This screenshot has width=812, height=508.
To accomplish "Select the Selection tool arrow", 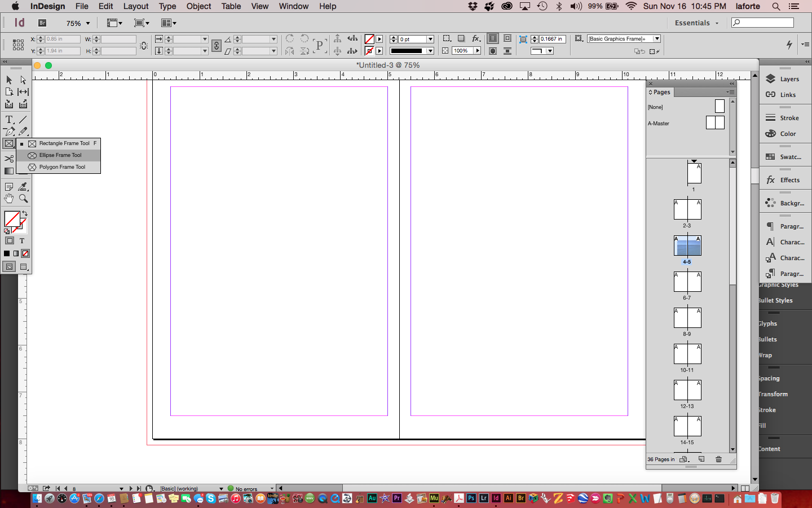I will click(x=9, y=80).
